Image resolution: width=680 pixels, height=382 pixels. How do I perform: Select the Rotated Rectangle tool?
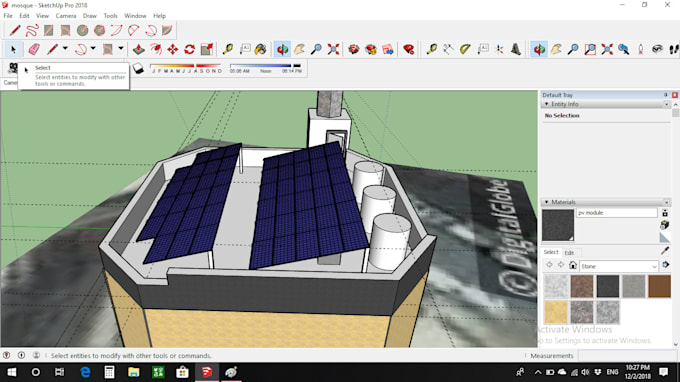tap(65, 30)
